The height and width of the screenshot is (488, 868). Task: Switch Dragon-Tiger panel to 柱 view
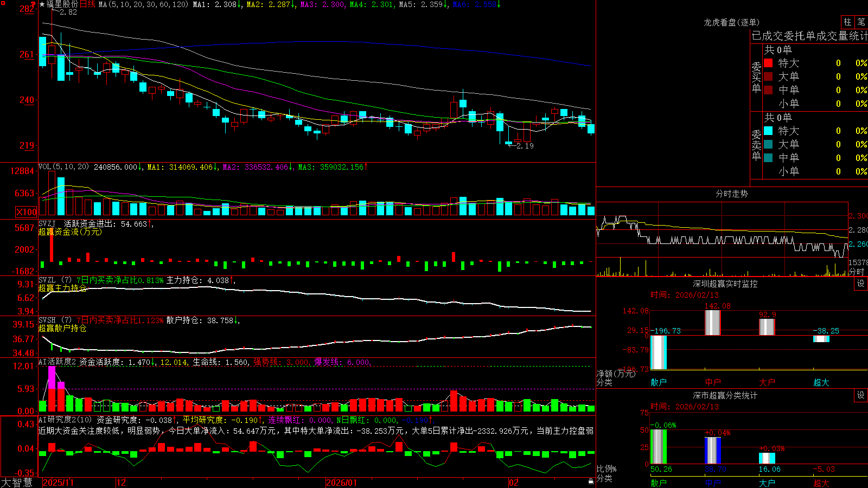click(847, 22)
